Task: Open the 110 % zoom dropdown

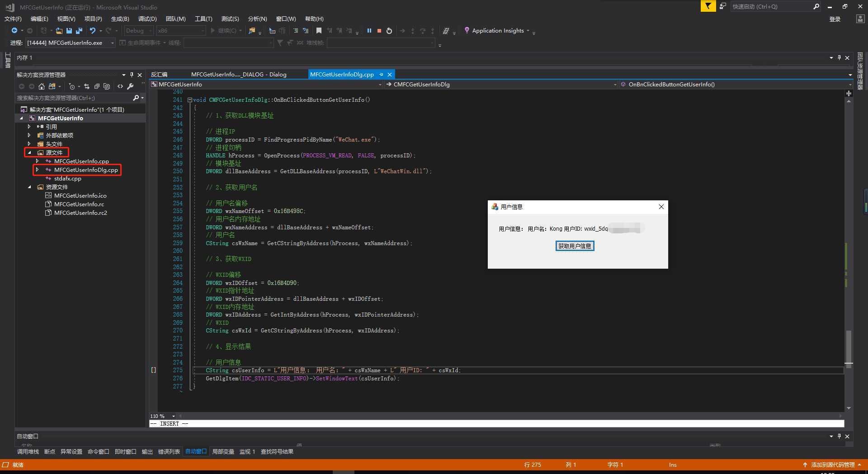Action: (x=173, y=416)
